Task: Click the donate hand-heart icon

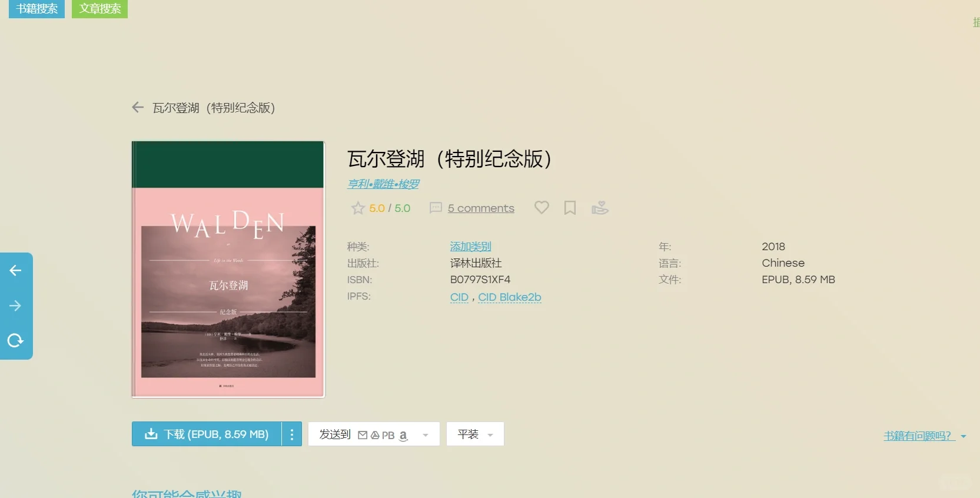Action: tap(600, 208)
